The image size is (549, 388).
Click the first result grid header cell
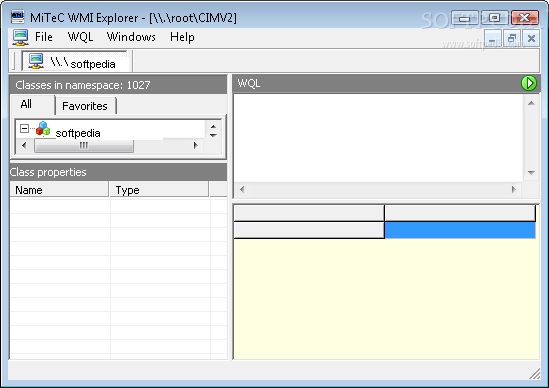point(309,213)
